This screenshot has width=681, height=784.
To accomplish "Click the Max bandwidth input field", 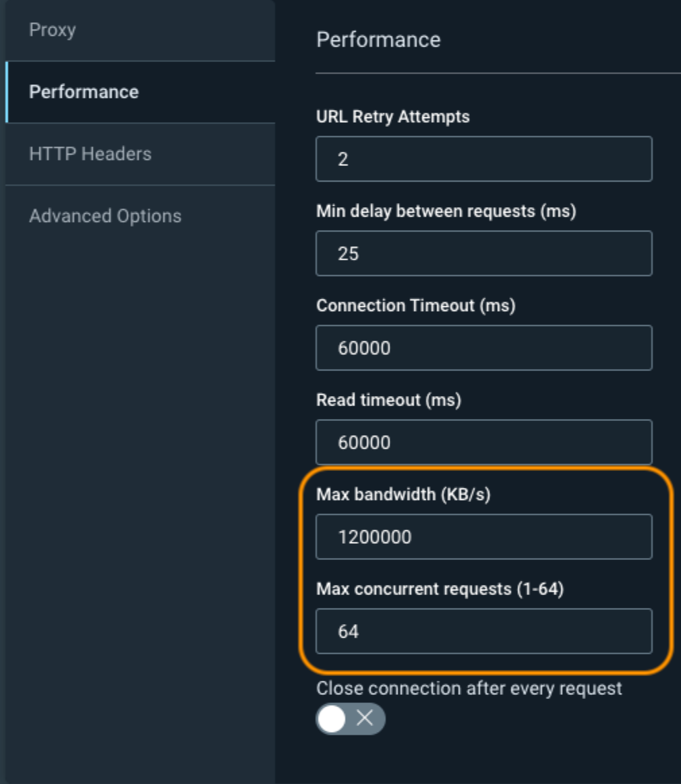I will pos(483,537).
